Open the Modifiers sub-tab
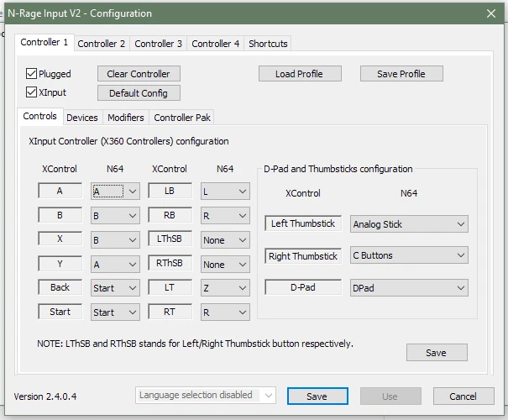The width and height of the screenshot is (508, 420). (126, 118)
